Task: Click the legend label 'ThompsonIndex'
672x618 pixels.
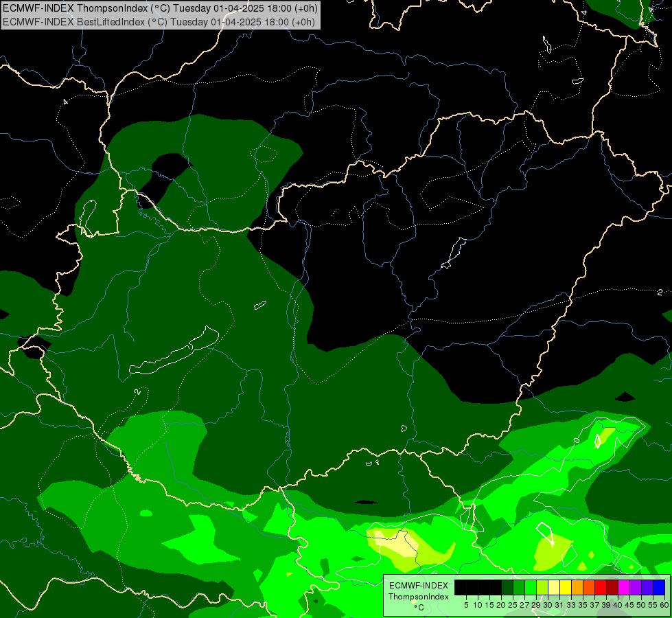Action: point(418,597)
